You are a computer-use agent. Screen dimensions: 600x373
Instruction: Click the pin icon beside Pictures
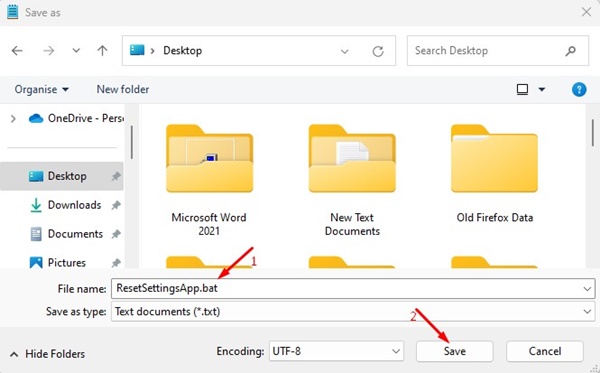tap(116, 263)
